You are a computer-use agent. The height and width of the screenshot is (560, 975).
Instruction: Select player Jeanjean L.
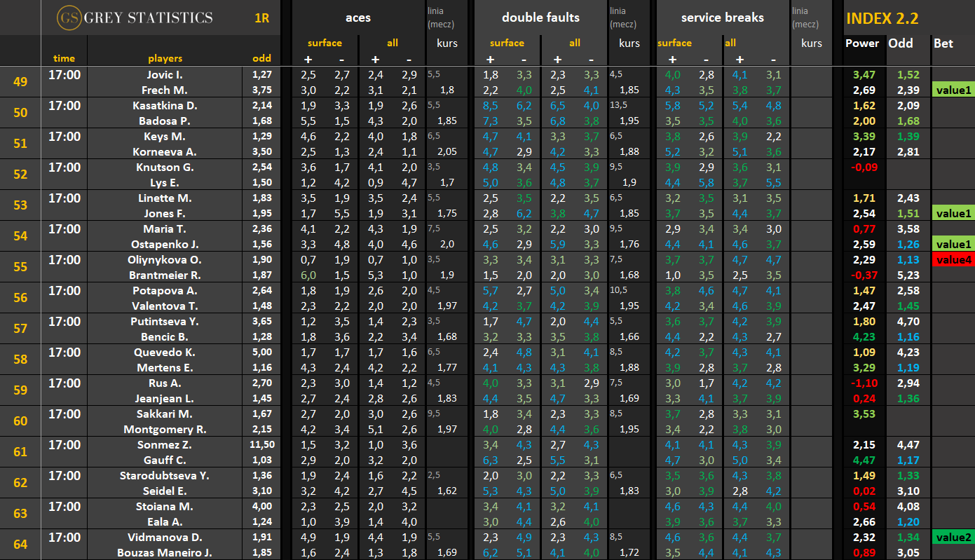[165, 398]
